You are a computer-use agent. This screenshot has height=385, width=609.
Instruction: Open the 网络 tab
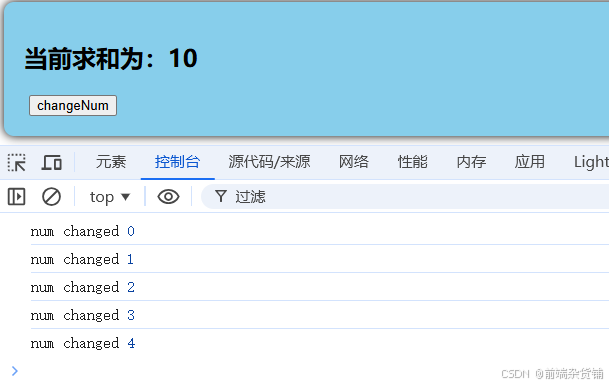pos(353,162)
